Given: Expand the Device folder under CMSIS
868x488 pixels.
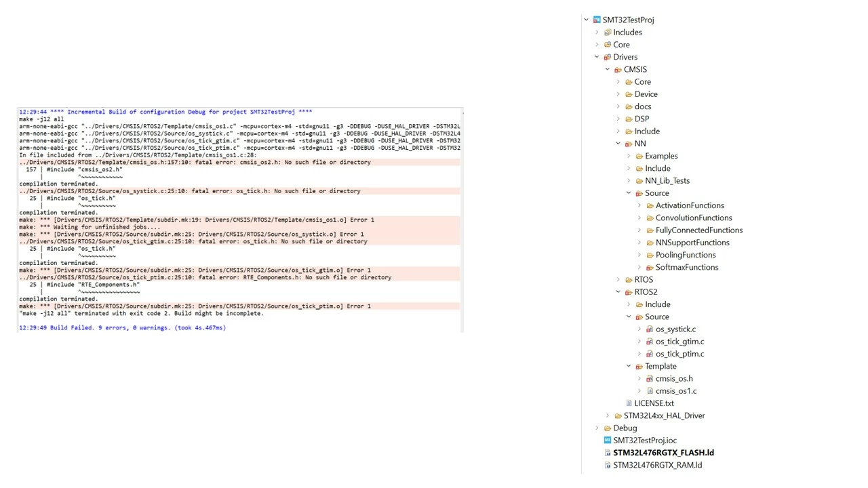Looking at the screenshot, I should pos(618,94).
